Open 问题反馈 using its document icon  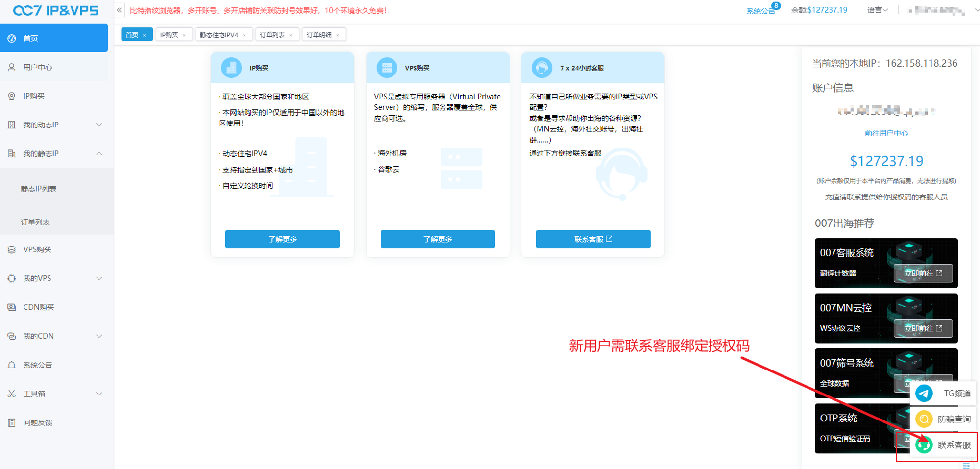click(x=11, y=422)
